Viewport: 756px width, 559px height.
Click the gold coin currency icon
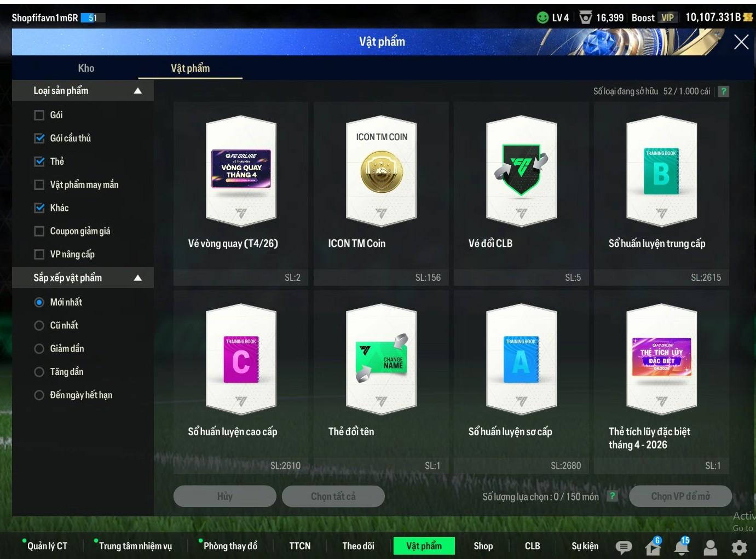pyautogui.click(x=748, y=18)
